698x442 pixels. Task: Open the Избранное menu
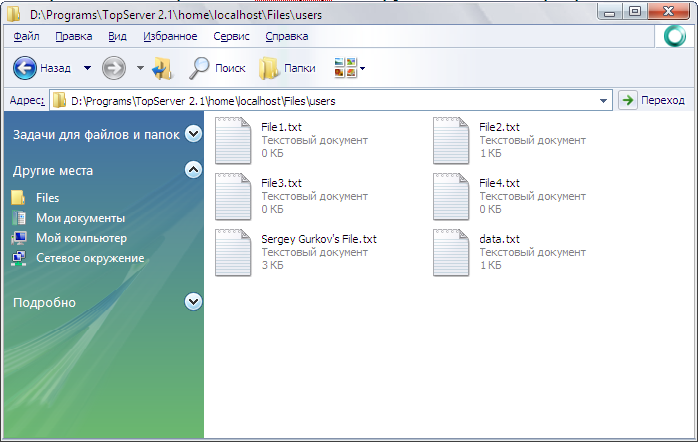point(170,36)
